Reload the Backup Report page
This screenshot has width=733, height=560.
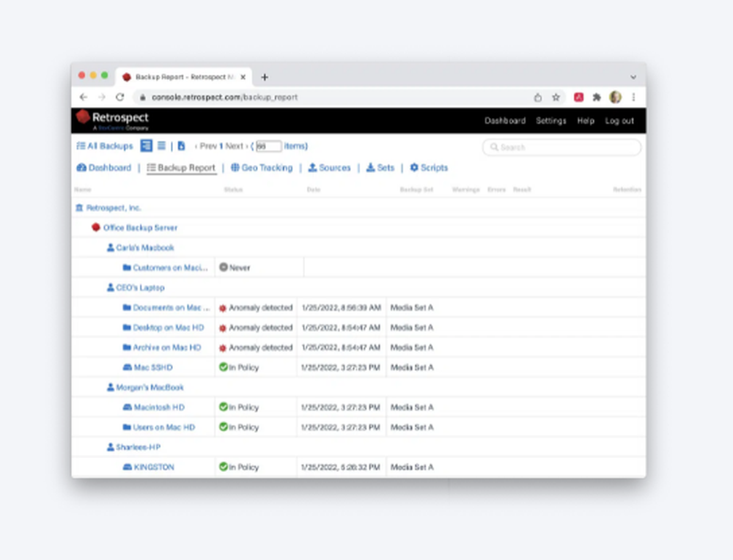[120, 97]
